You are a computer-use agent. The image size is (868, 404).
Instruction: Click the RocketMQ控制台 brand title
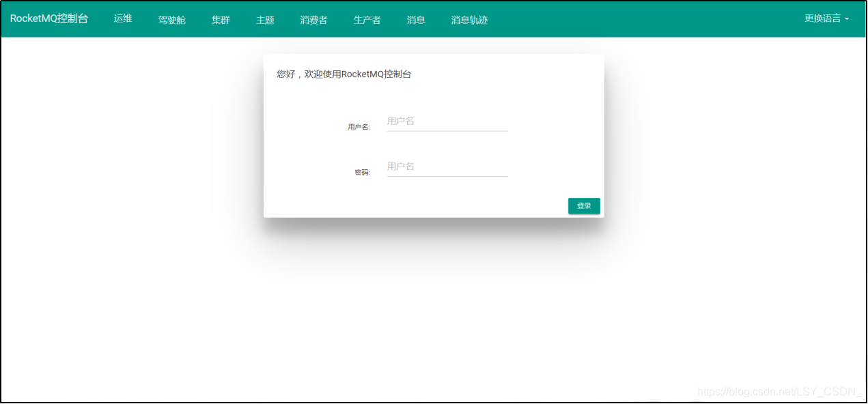pos(49,19)
